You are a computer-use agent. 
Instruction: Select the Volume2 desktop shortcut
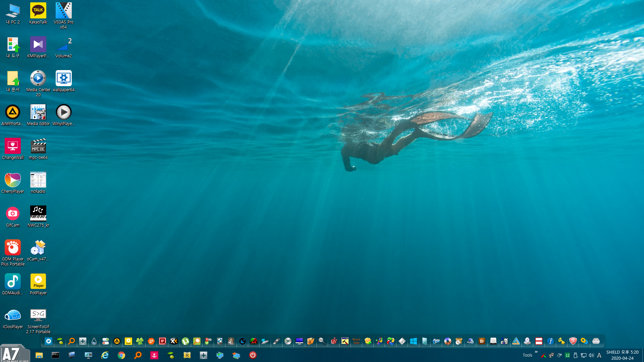tap(63, 47)
